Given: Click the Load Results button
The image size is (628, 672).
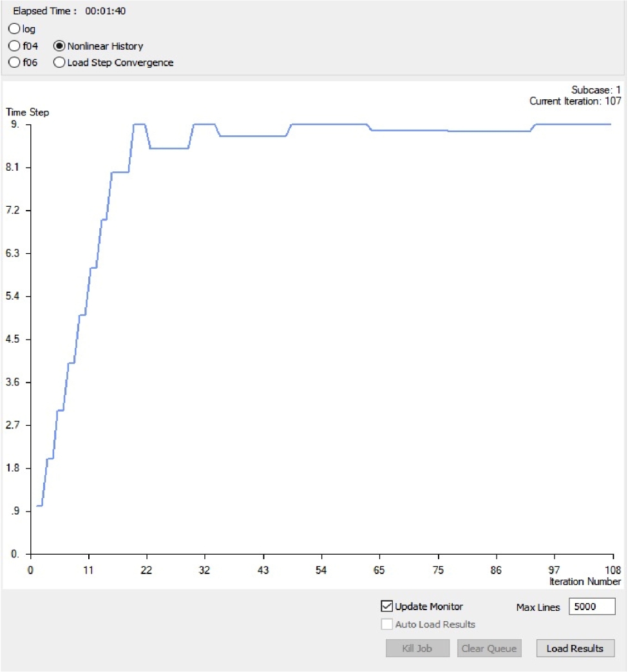Looking at the screenshot, I should click(x=575, y=648).
